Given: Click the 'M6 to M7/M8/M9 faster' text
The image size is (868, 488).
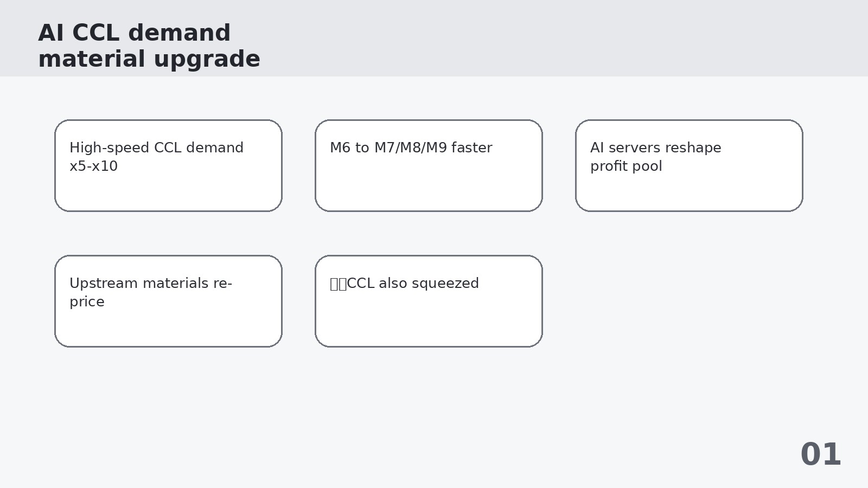Looking at the screenshot, I should [x=411, y=148].
